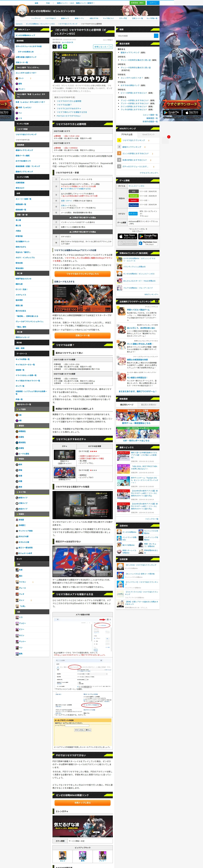Select アクセス上位 ranking tab
Screen dimensions: 203x868
[127, 134]
